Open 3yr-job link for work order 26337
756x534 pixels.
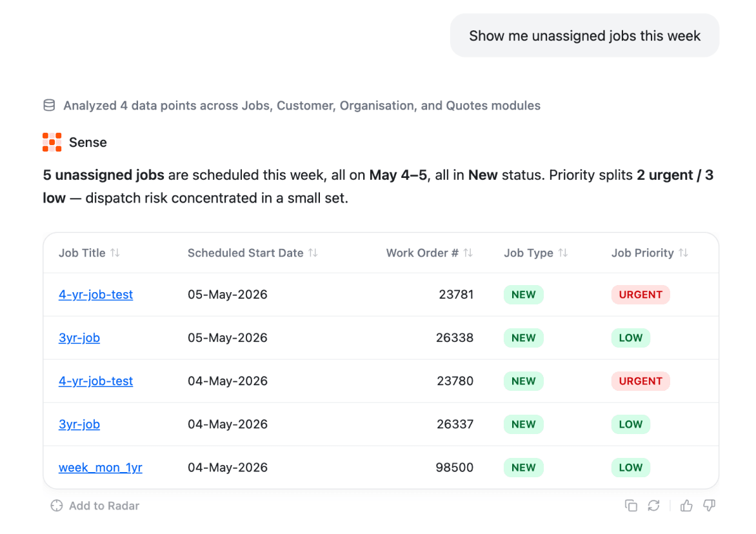point(79,424)
